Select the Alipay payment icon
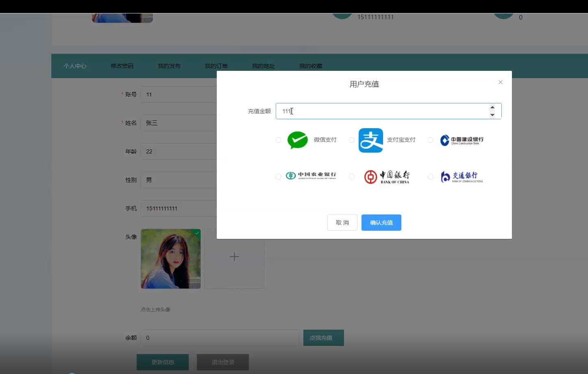The height and width of the screenshot is (374, 588). [370, 140]
